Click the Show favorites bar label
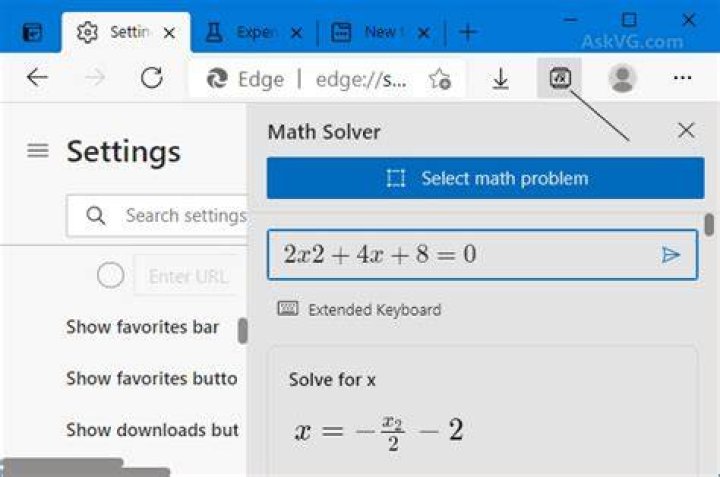 coord(142,327)
